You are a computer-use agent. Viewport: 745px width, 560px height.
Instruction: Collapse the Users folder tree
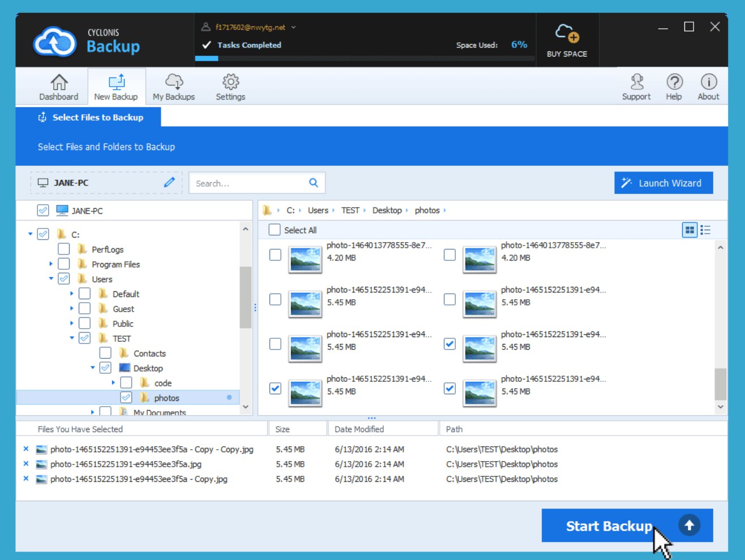(x=51, y=279)
